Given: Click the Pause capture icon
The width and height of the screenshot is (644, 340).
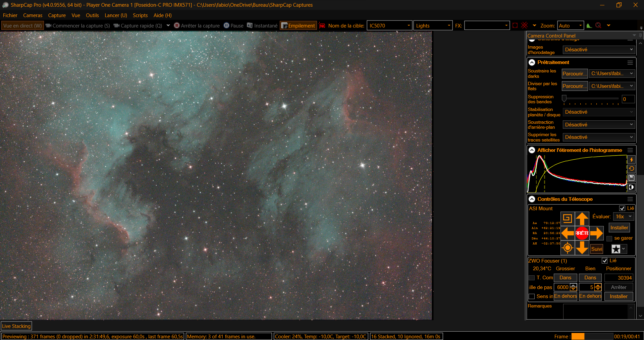Looking at the screenshot, I should point(226,25).
